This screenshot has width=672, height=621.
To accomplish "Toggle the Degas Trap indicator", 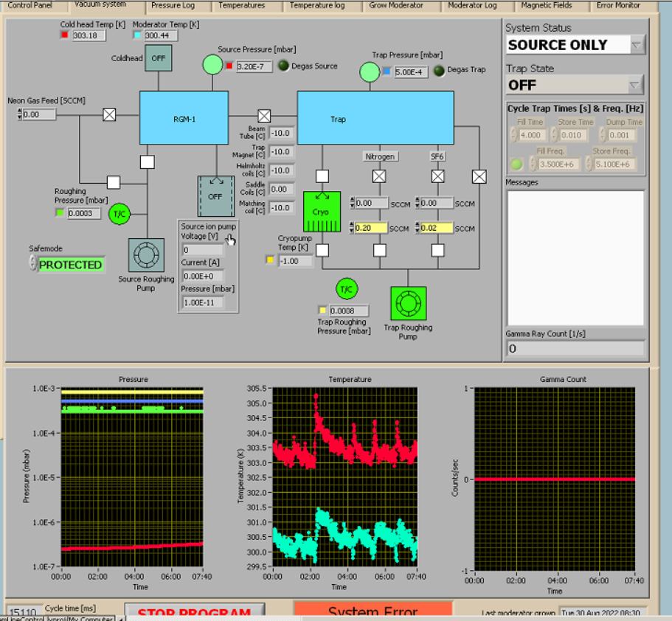I will pos(439,70).
